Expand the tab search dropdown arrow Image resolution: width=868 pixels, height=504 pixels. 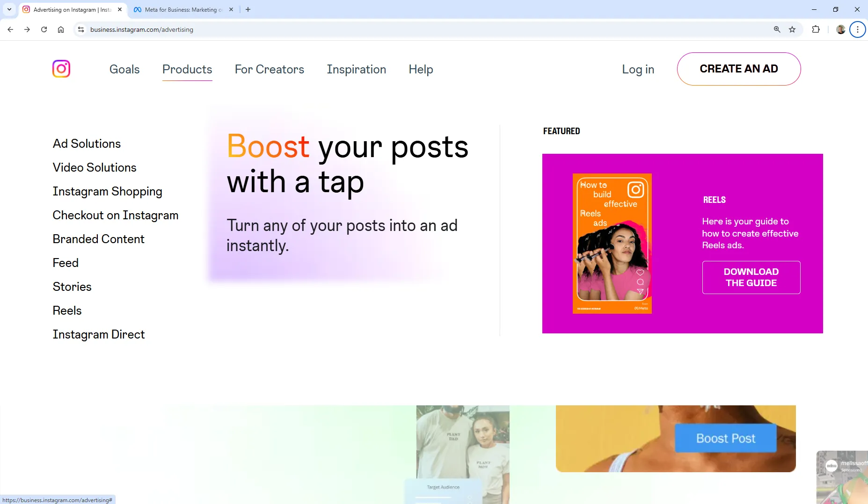pyautogui.click(x=9, y=9)
